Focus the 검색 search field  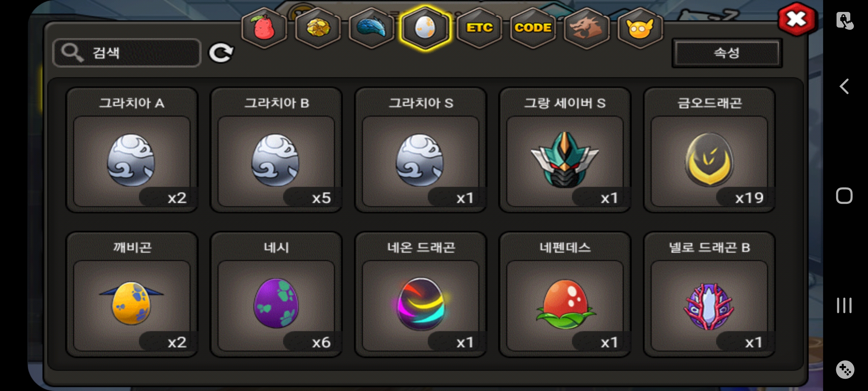pyautogui.click(x=127, y=53)
